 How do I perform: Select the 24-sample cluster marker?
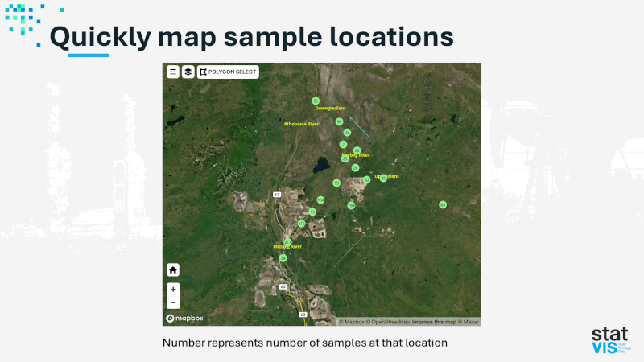(x=347, y=132)
